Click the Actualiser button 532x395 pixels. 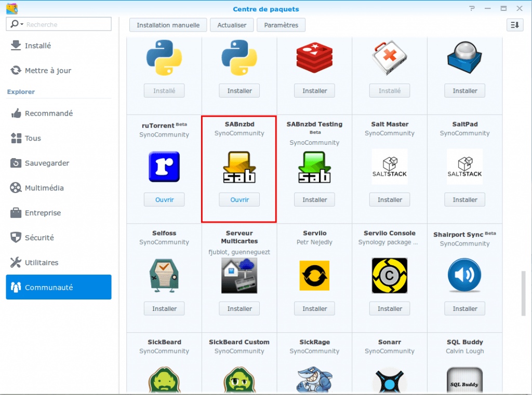232,25
